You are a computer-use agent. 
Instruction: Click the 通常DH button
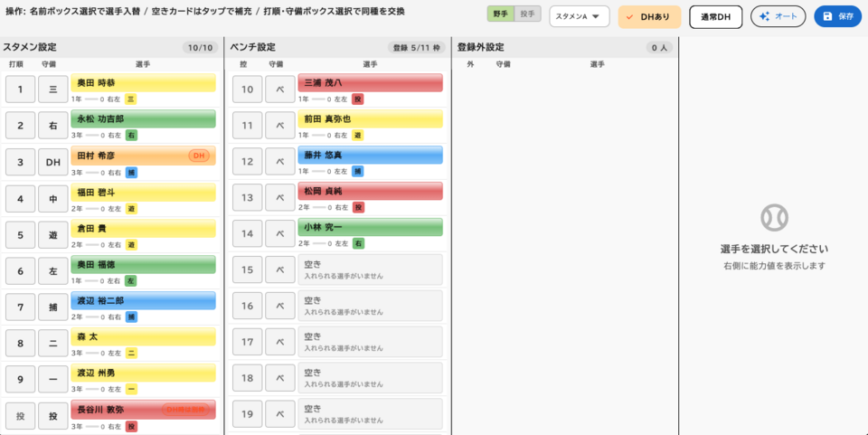715,16
